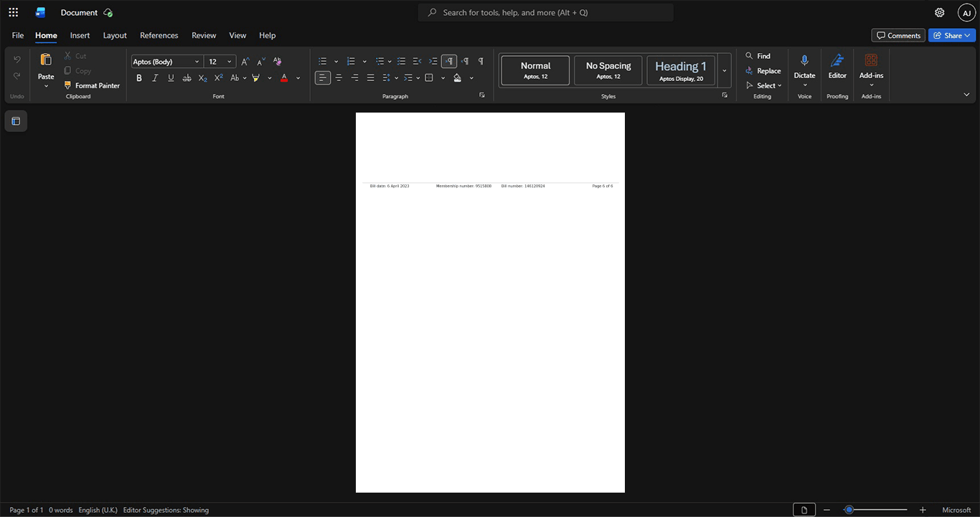980x517 pixels.
Task: Toggle show paragraph marks
Action: click(481, 62)
